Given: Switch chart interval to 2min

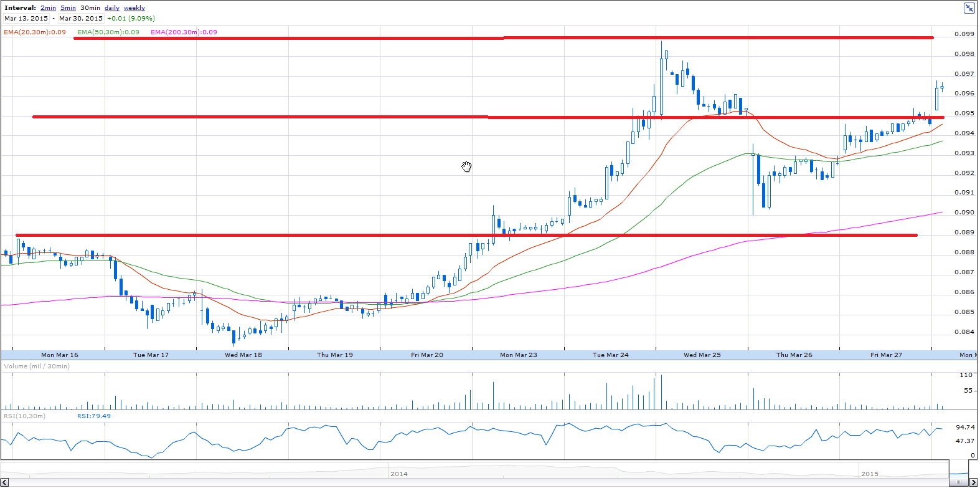Looking at the screenshot, I should point(48,8).
